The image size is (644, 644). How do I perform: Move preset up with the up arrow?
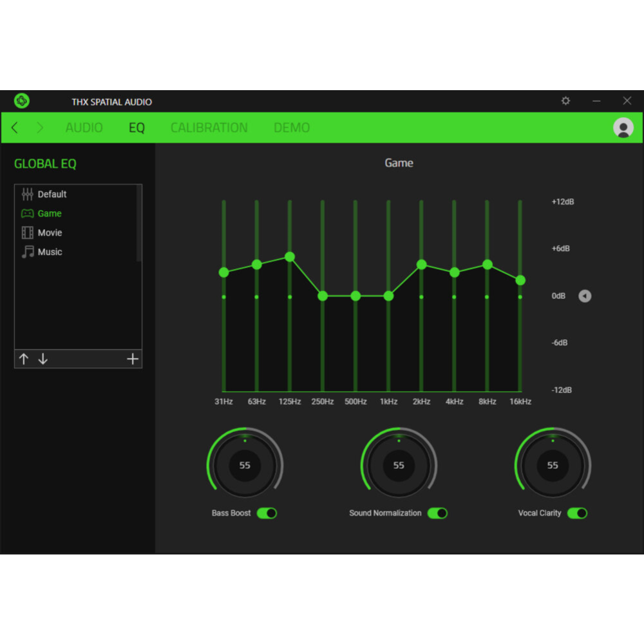(x=24, y=359)
